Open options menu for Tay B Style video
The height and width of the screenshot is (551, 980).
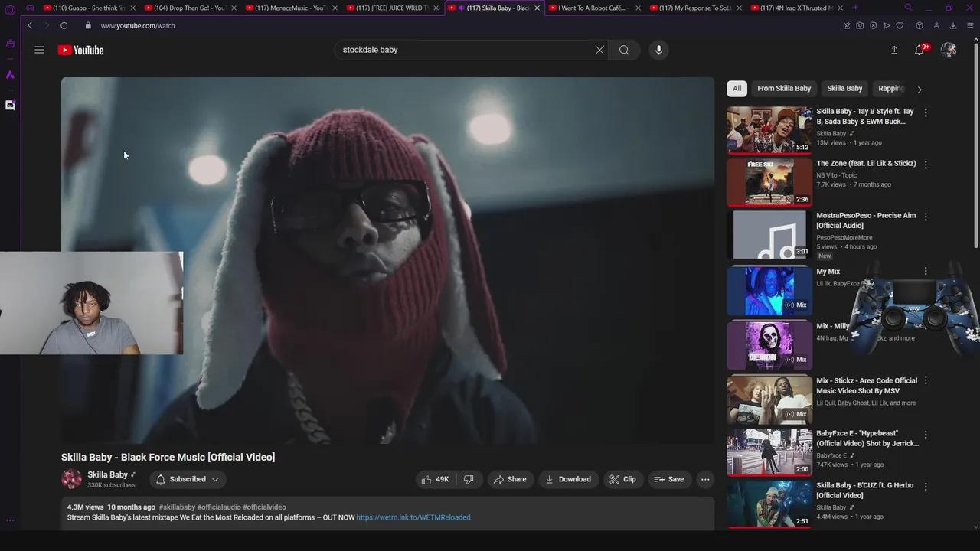pyautogui.click(x=926, y=112)
